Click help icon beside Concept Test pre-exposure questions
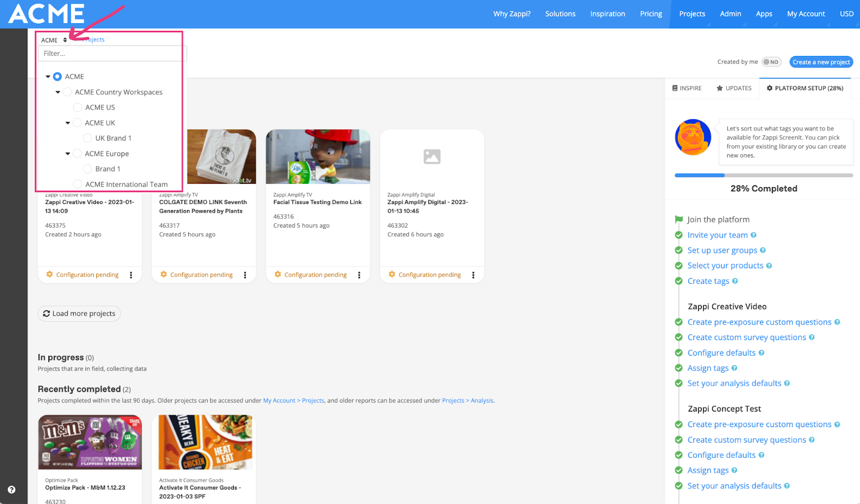This screenshot has width=860, height=504. pos(837,424)
